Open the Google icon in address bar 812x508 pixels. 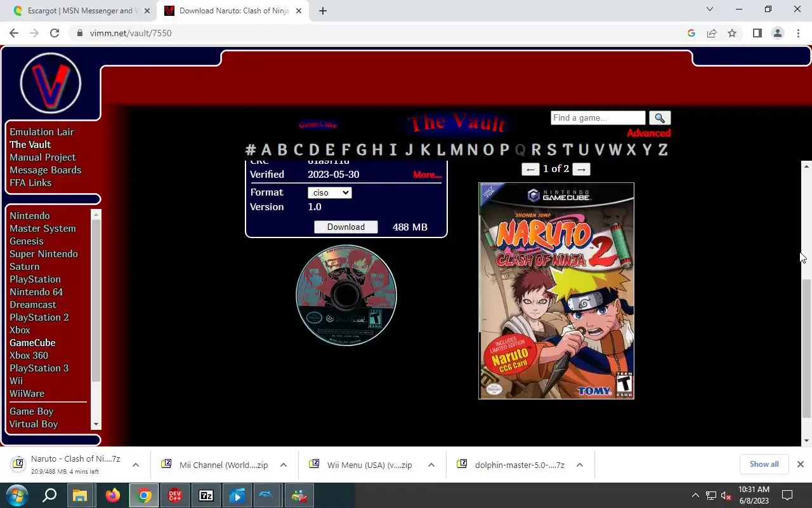click(x=691, y=33)
